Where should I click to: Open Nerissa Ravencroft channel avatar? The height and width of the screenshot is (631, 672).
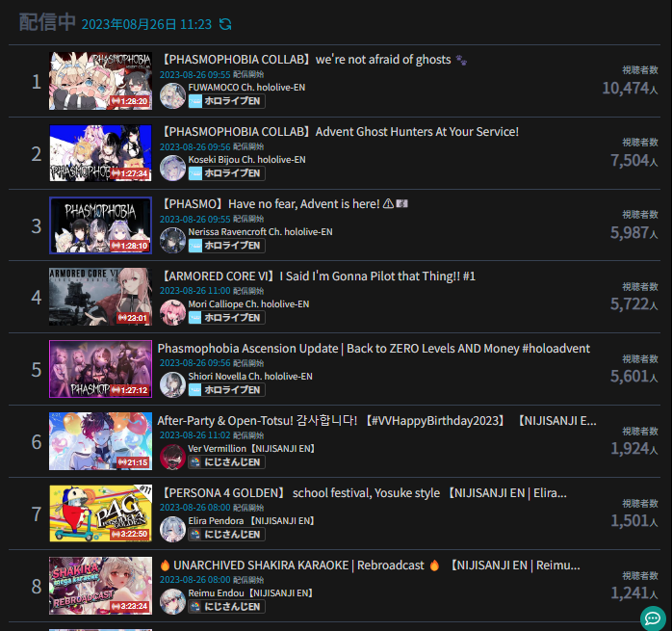click(172, 240)
